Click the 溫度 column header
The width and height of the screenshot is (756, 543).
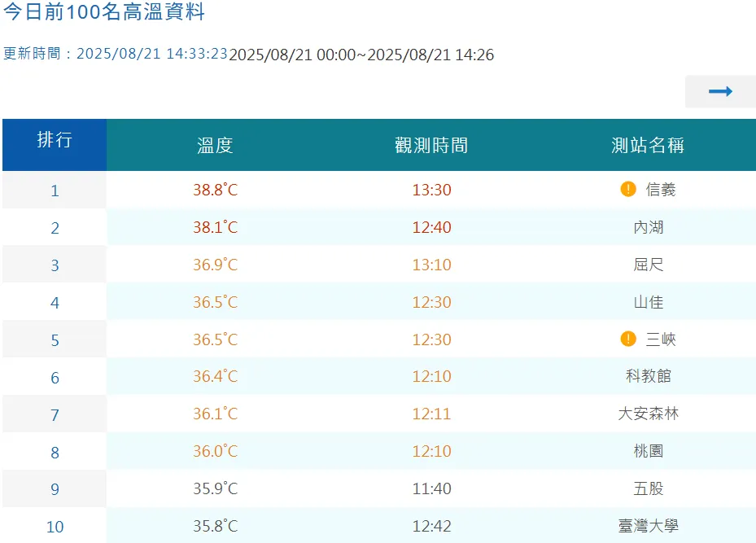coord(215,145)
